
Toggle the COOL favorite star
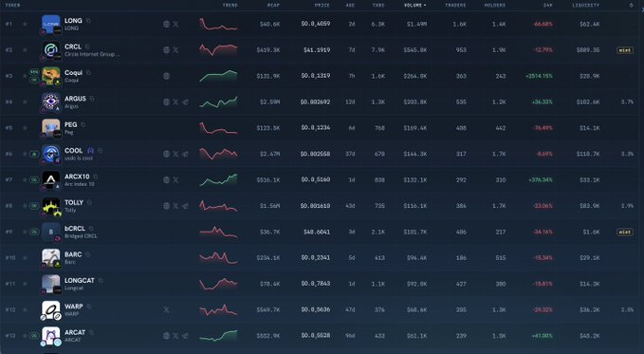(25, 154)
